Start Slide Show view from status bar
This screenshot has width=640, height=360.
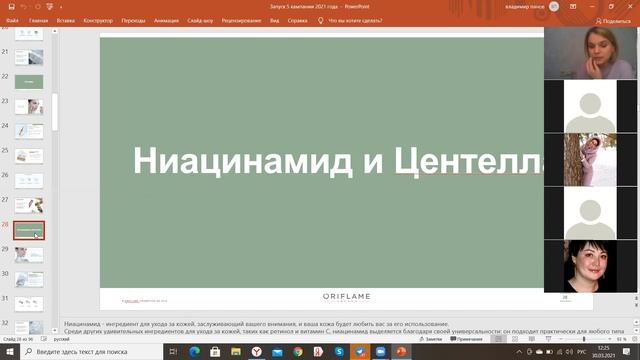click(548, 339)
